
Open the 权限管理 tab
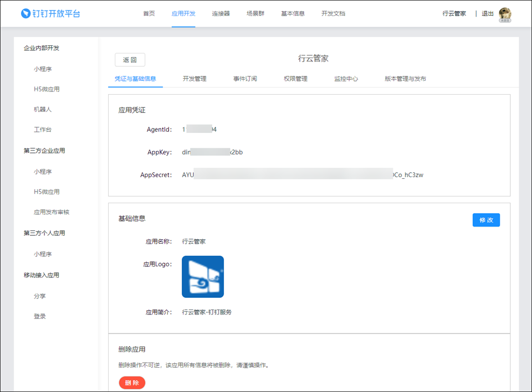click(x=295, y=79)
